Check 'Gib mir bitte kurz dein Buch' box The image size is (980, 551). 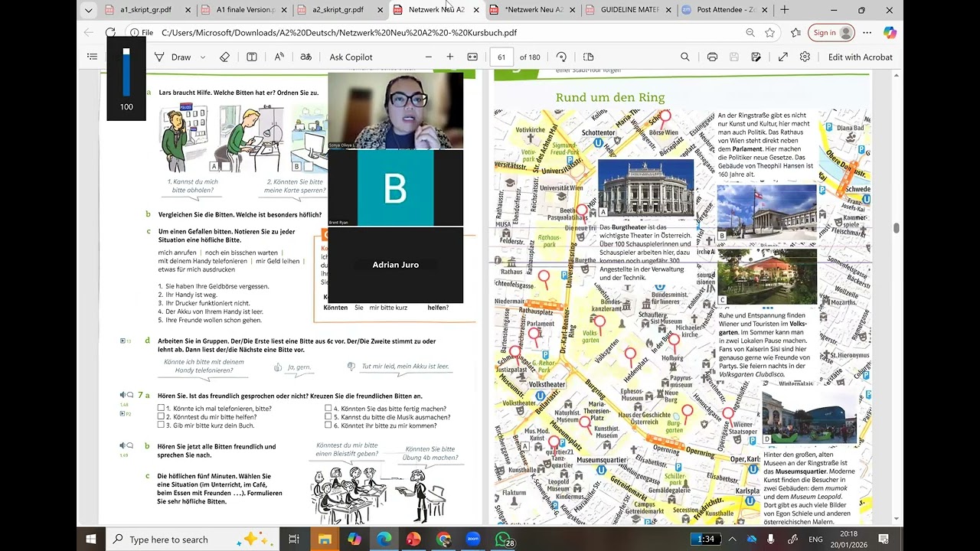tap(161, 425)
